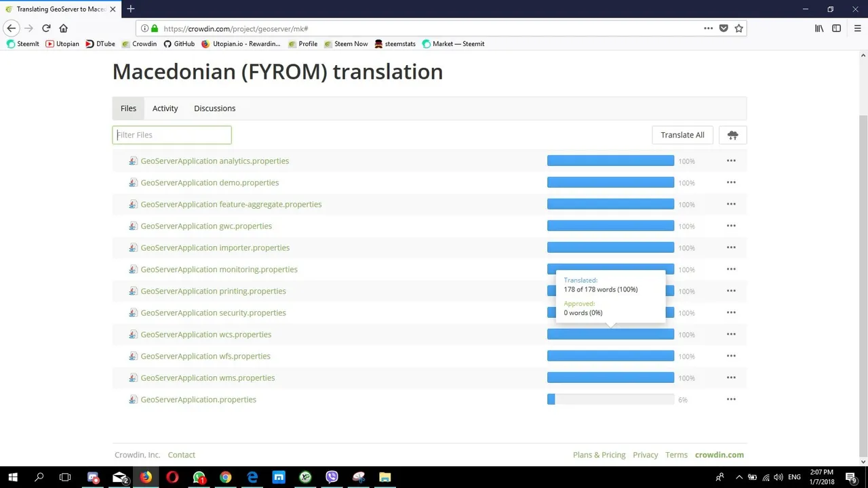Open GeoServerApplication monitoring.properties file

[x=219, y=269]
